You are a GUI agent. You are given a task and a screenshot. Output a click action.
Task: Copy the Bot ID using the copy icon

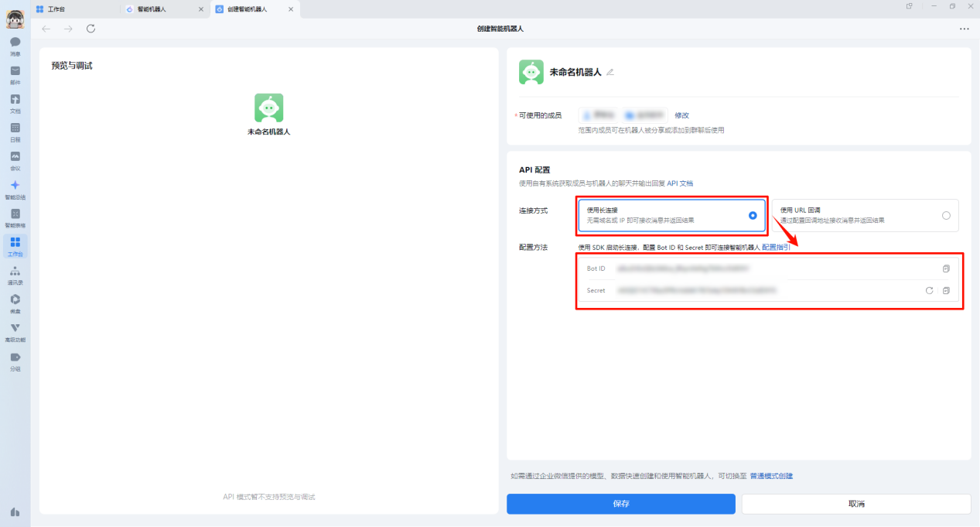pos(946,269)
